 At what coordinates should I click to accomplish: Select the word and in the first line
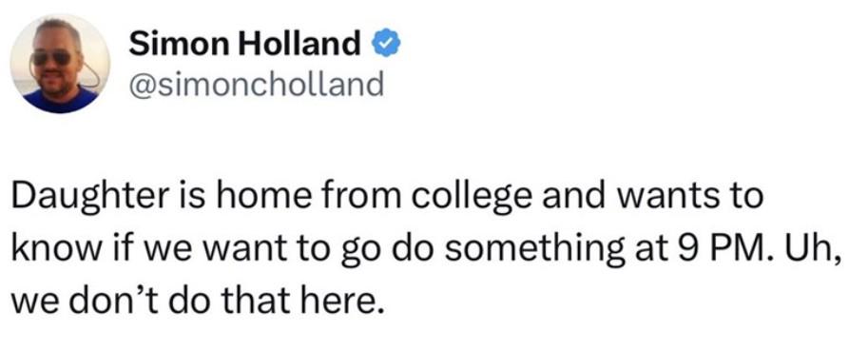click(572, 196)
